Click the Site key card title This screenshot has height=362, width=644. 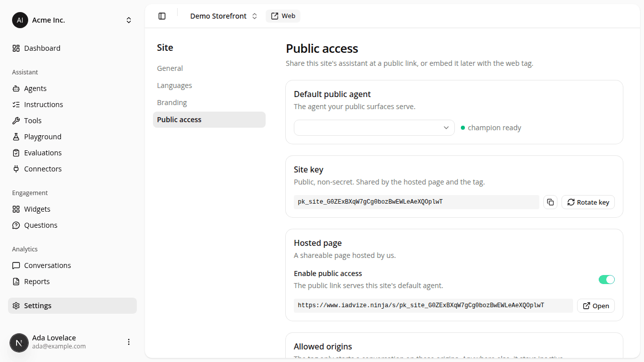point(308,169)
